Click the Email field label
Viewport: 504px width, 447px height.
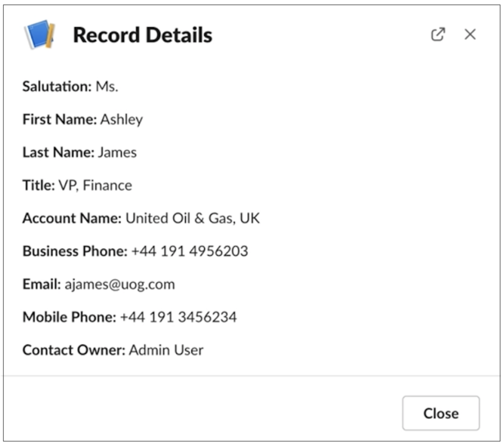42,284
